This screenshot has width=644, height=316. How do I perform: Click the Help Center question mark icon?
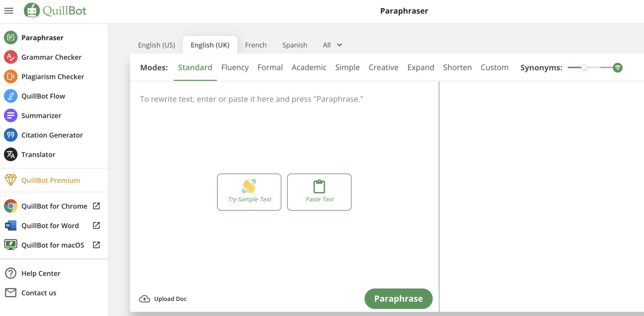[x=11, y=273]
